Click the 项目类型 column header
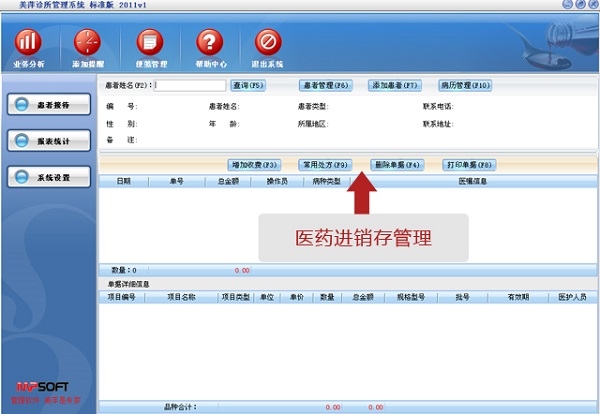Image resolution: width=600 pixels, height=414 pixels. point(236,297)
